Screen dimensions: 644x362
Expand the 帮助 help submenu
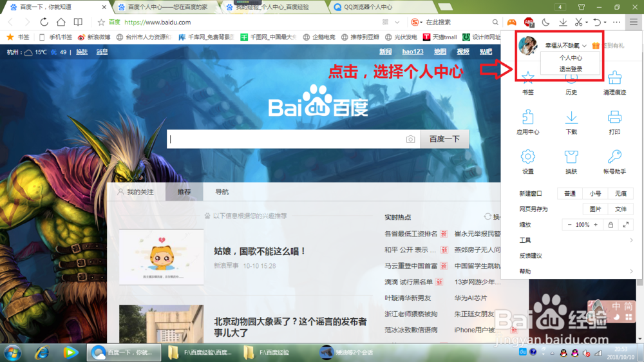click(x=576, y=271)
